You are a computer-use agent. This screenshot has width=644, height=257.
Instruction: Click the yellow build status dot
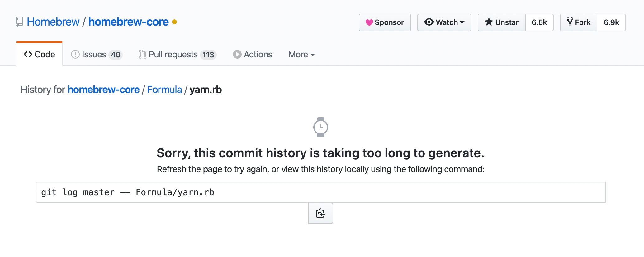click(x=174, y=22)
